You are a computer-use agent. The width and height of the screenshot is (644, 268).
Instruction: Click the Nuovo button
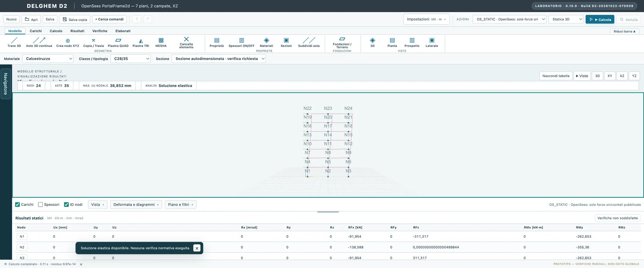click(11, 19)
